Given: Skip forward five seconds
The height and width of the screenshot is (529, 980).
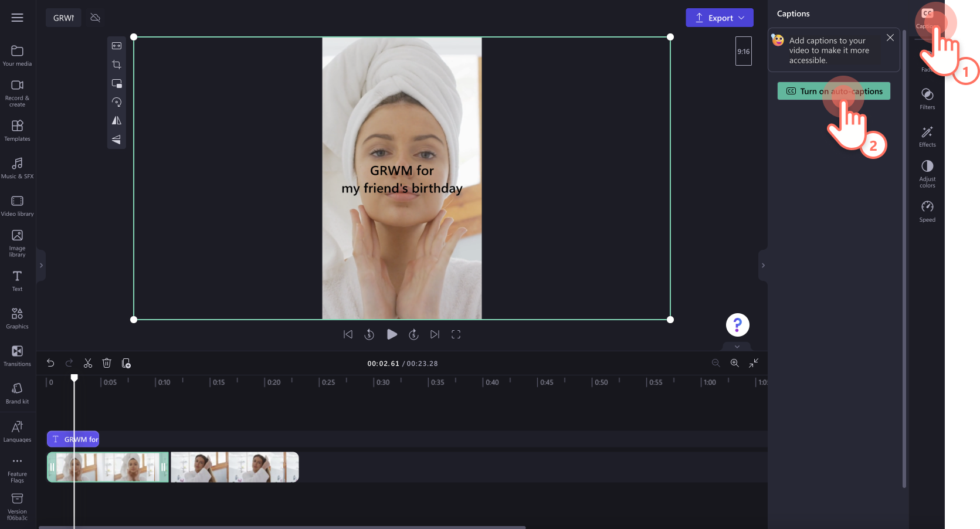Looking at the screenshot, I should click(x=413, y=334).
